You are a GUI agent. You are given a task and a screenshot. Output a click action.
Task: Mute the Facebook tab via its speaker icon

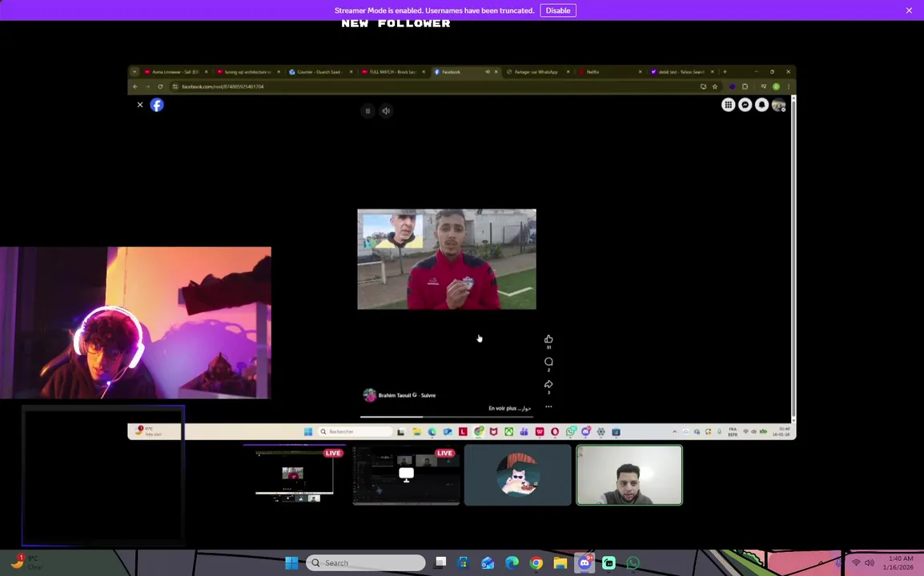tap(488, 72)
